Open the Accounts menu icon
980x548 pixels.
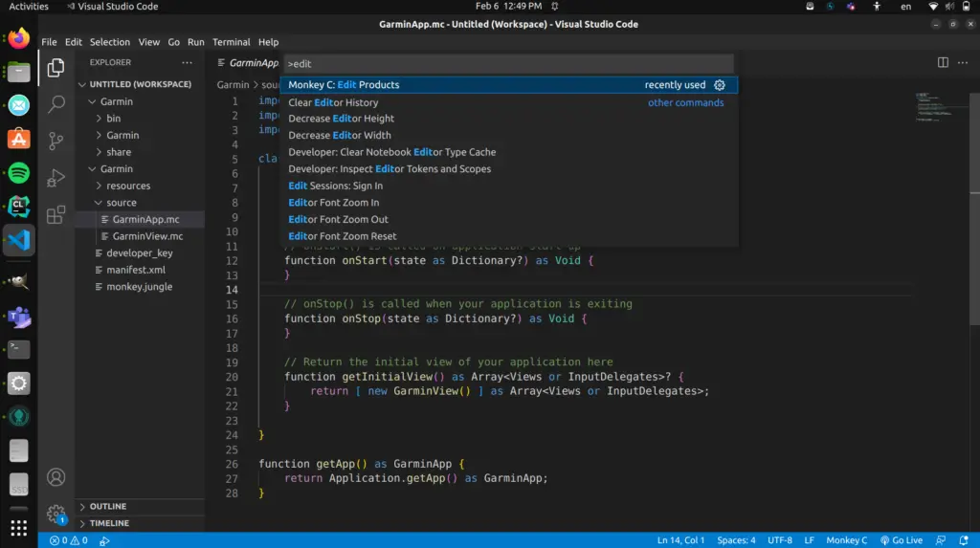coord(56,477)
